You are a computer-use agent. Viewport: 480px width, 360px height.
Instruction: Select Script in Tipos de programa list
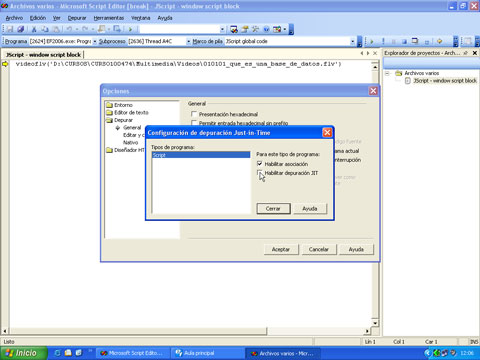pyautogui.click(x=201, y=155)
